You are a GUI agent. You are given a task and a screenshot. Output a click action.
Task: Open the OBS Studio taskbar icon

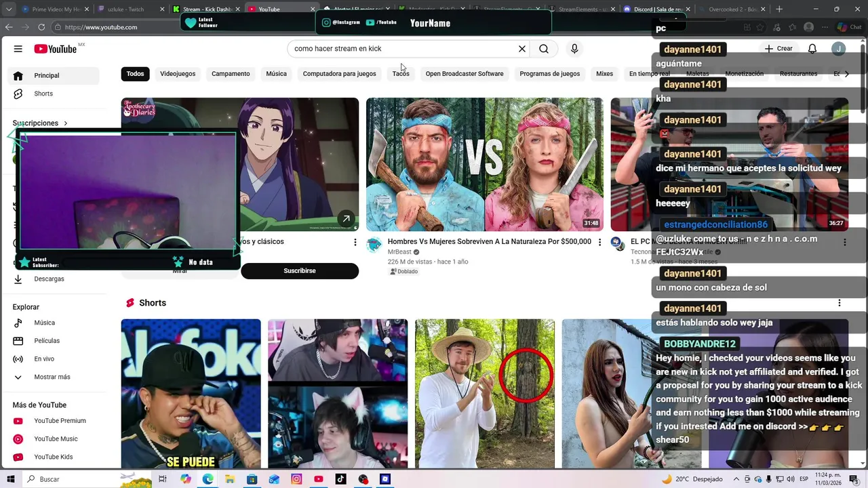pyautogui.click(x=363, y=479)
